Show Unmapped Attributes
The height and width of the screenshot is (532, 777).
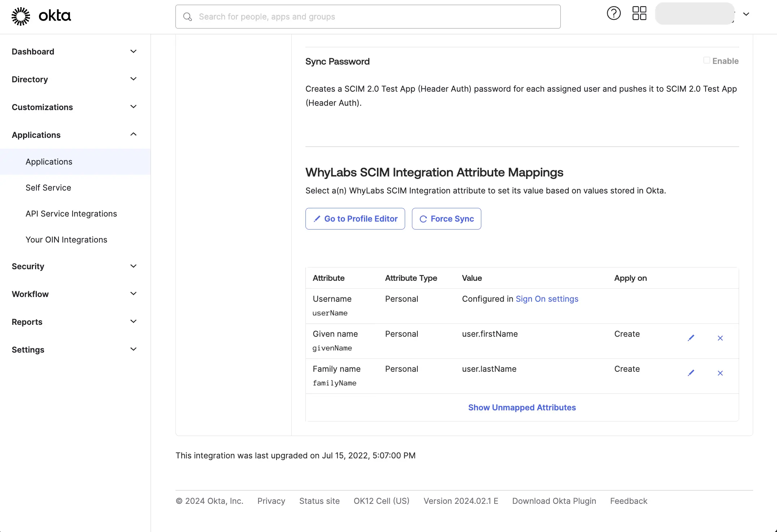[x=522, y=407]
